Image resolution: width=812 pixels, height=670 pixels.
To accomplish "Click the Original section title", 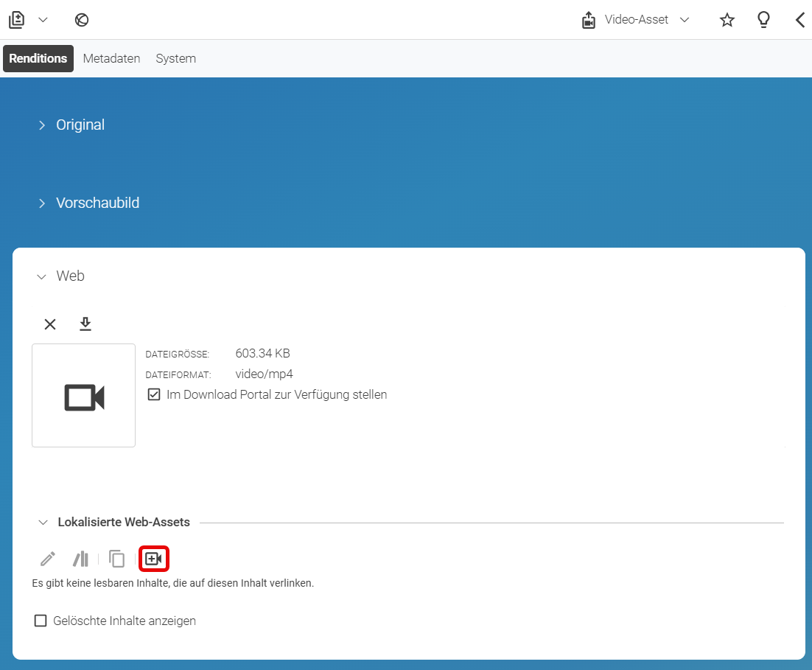I will click(80, 125).
